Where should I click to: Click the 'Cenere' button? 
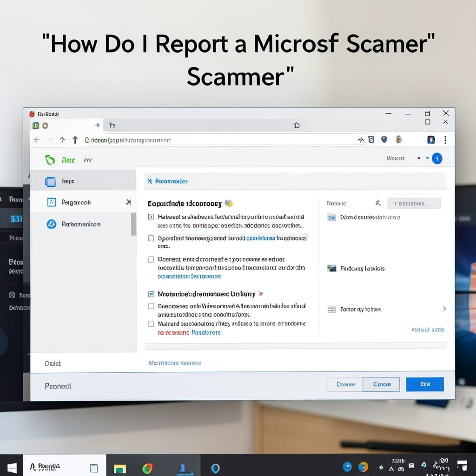[382, 384]
